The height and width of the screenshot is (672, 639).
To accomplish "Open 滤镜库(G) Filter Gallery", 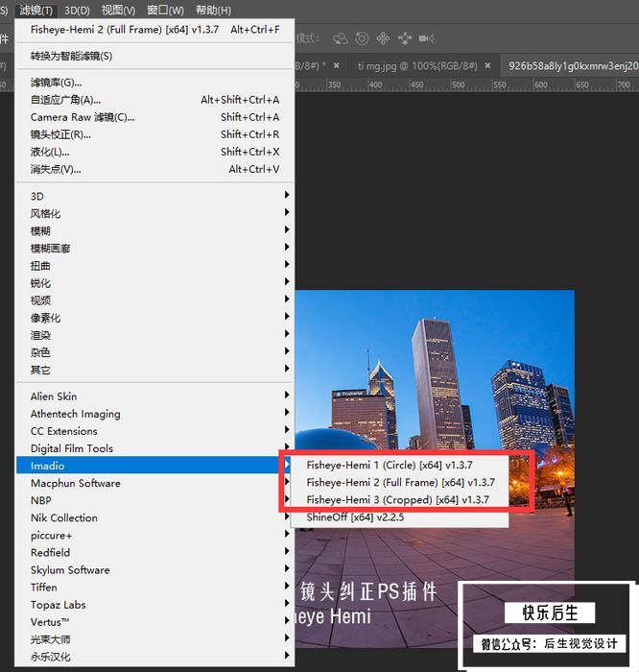I will point(154,83).
